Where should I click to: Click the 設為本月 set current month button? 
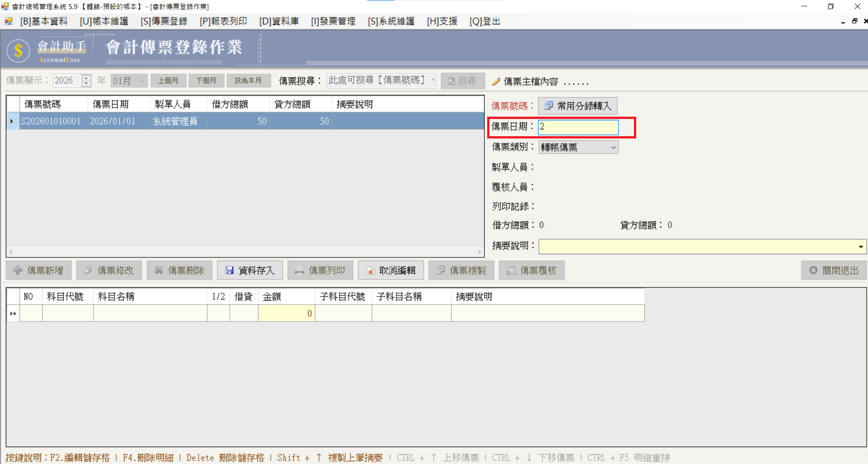point(248,80)
